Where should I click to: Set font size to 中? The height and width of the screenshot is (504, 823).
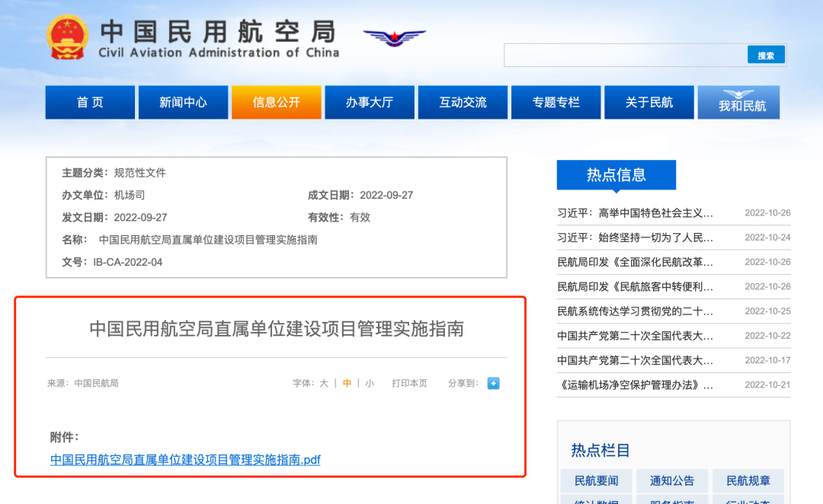[x=347, y=384]
